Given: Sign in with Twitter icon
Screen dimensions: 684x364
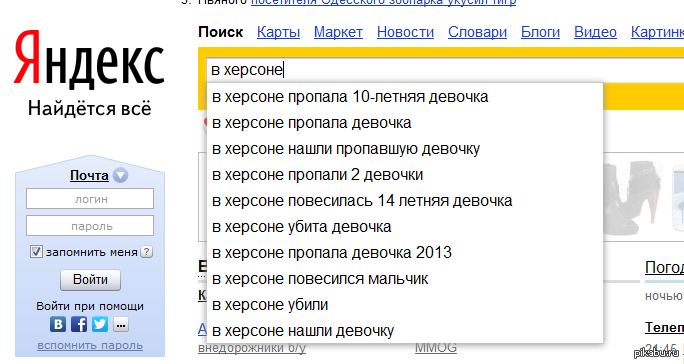Looking at the screenshot, I should 100,324.
